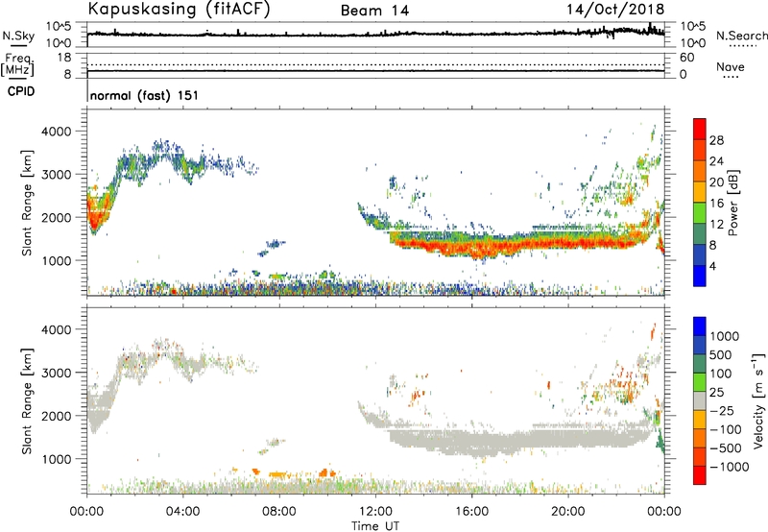The width and height of the screenshot is (768, 532).
Task: Click the velocity colorbar tick 100
Action: [721, 374]
